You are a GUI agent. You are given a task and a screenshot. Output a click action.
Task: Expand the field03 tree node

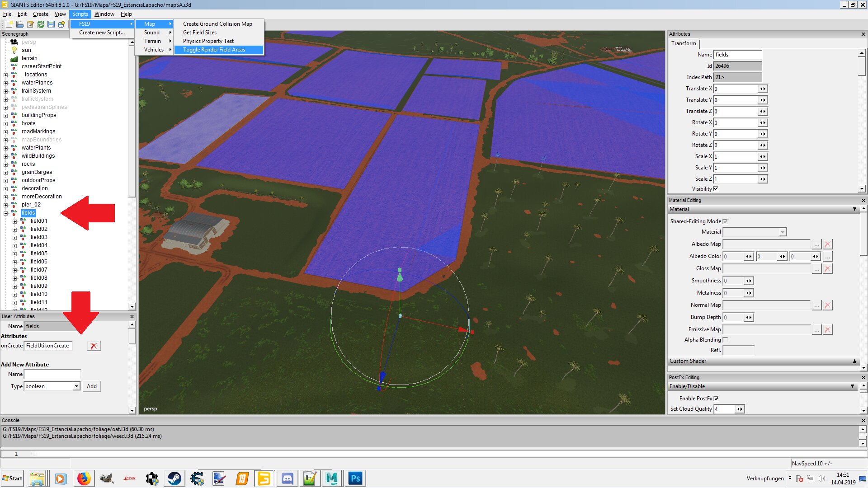14,238
